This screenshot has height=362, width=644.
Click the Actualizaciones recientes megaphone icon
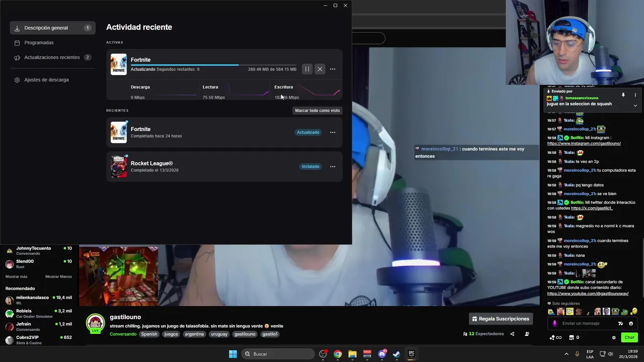point(17,57)
